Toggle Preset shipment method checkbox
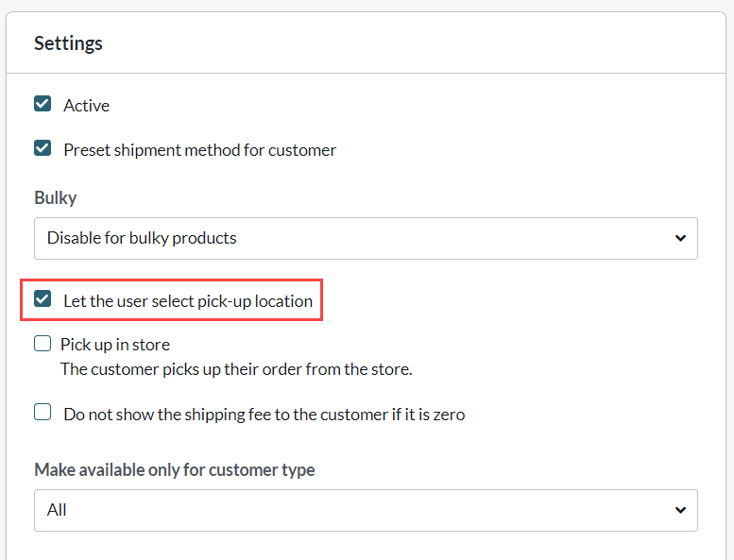 click(43, 148)
